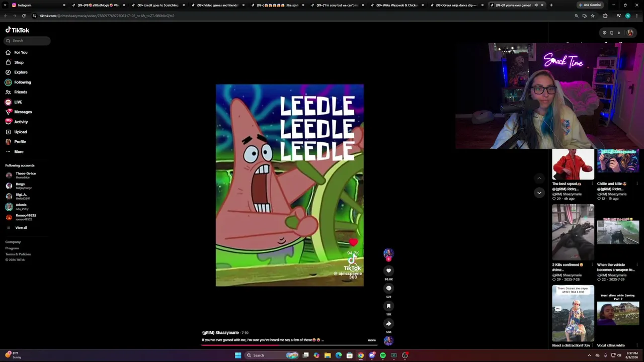Open the sound disc for this video
The width and height of the screenshot is (644, 362).
[x=388, y=340]
